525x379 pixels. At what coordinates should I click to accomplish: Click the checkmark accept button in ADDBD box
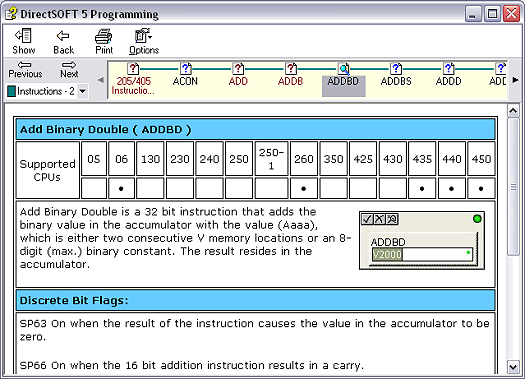point(367,219)
